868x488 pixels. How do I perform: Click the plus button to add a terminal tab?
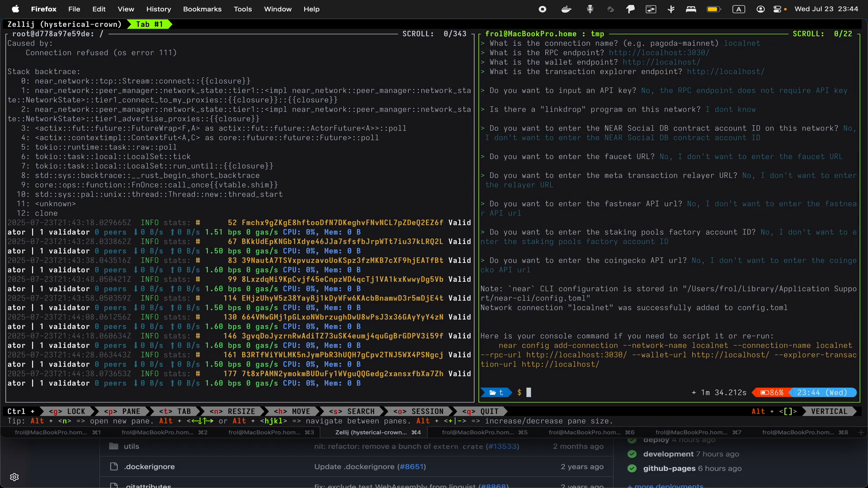tap(861, 432)
